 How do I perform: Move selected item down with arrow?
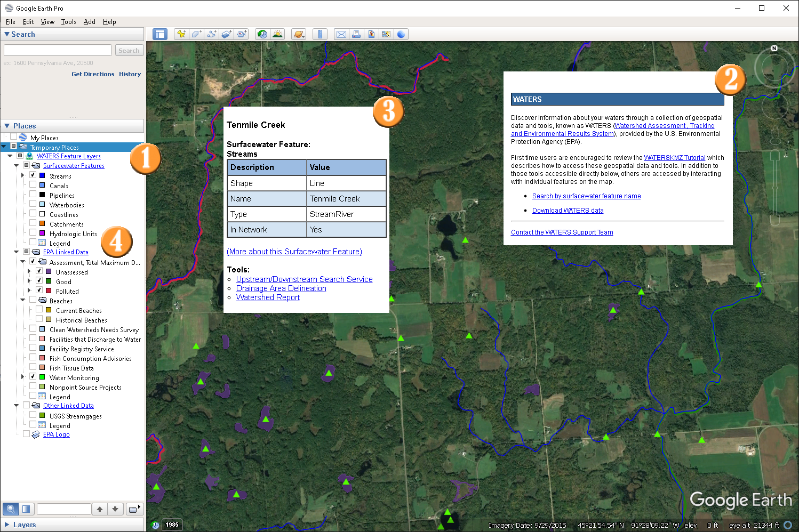click(x=115, y=509)
